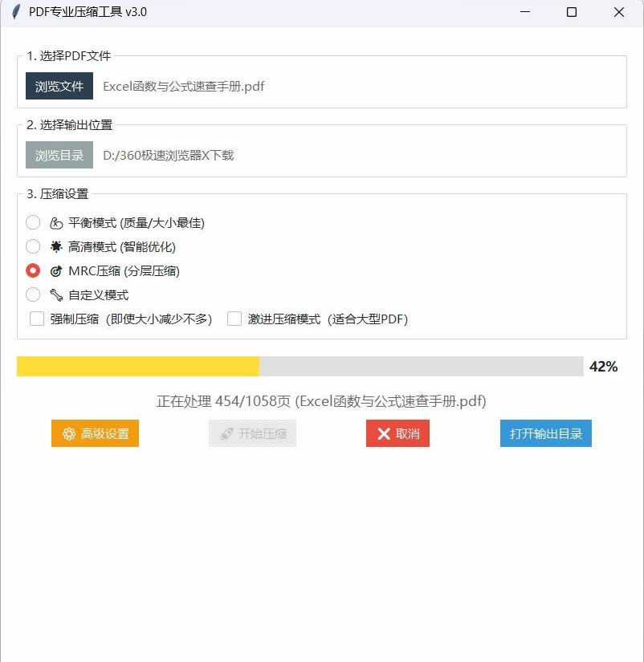The height and width of the screenshot is (662, 644).
Task: Click the yellow 42% progress bar
Action: click(137, 367)
